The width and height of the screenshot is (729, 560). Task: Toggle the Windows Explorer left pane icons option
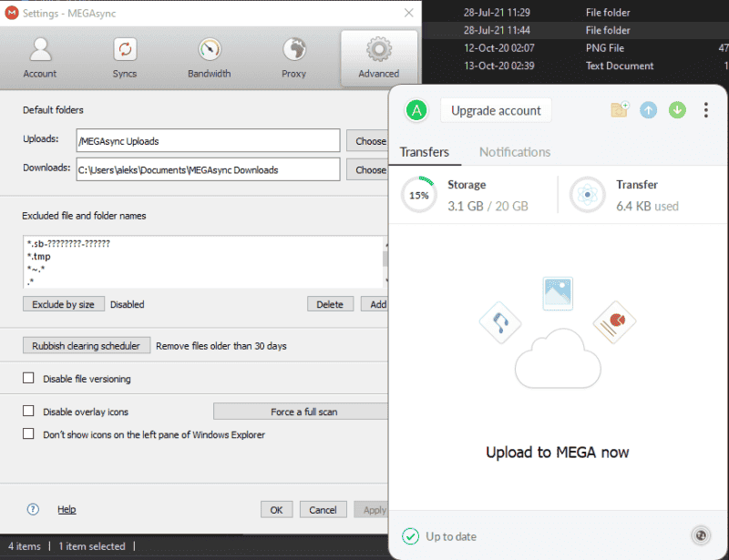(x=28, y=434)
